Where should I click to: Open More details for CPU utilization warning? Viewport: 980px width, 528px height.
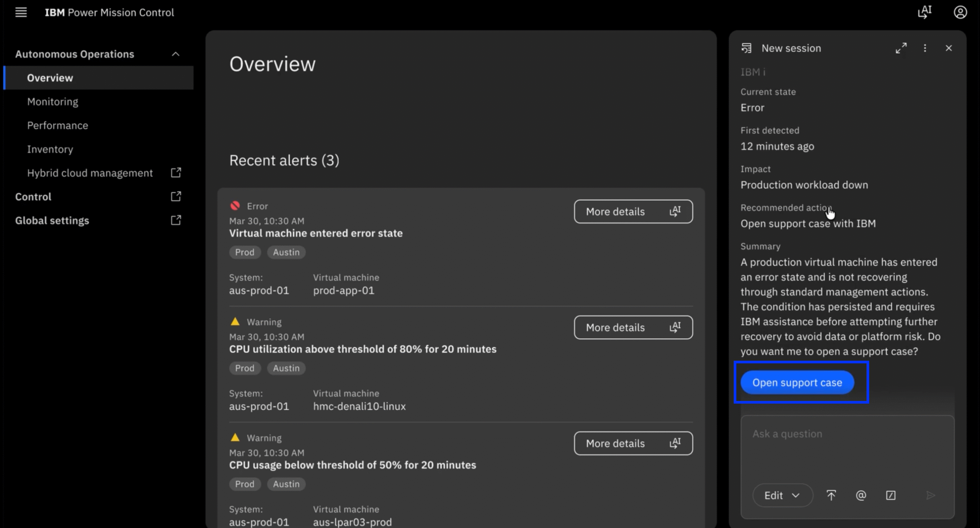tap(633, 328)
